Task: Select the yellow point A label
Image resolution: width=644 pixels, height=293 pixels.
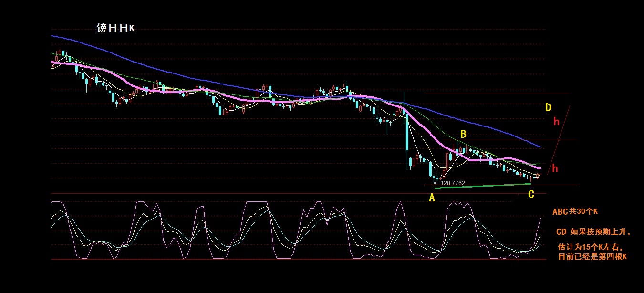Action: point(432,198)
